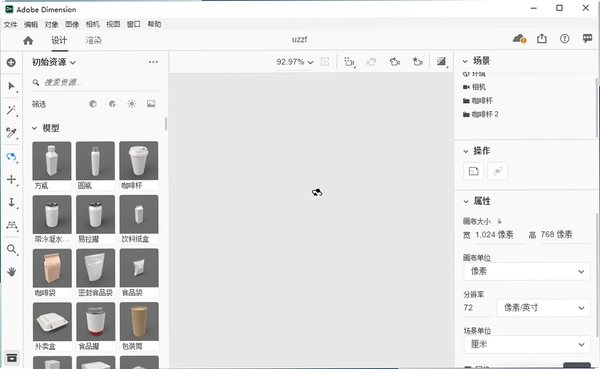
Task: Open the 场景单位 厘米 dropdown
Action: pyautogui.click(x=527, y=344)
